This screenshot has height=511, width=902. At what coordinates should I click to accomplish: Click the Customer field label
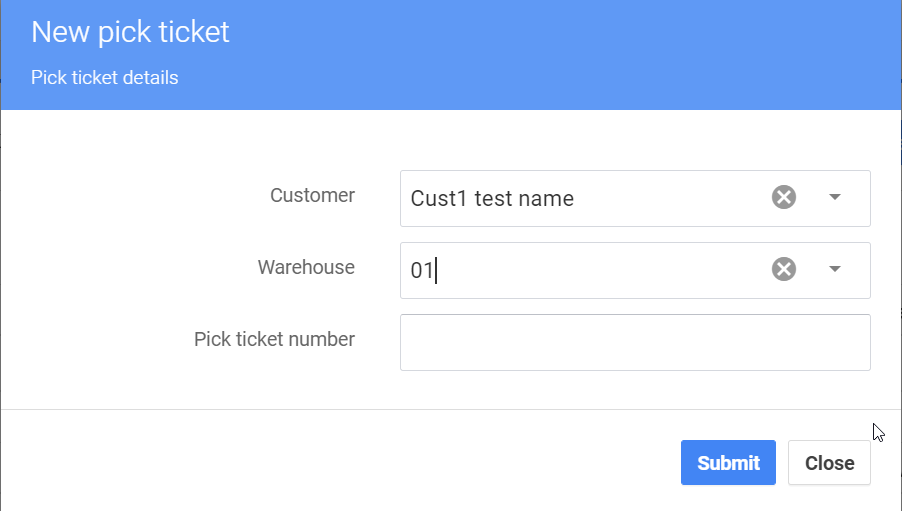click(312, 195)
